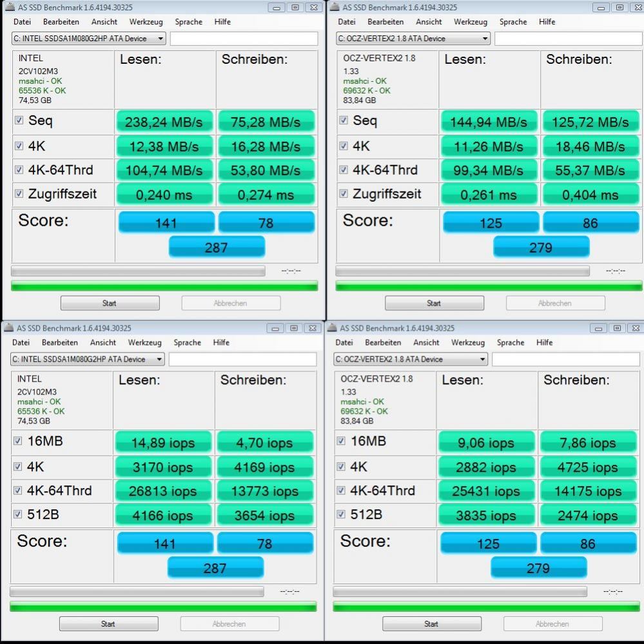Start the benchmark in the OCZ MB/s window

(x=434, y=303)
